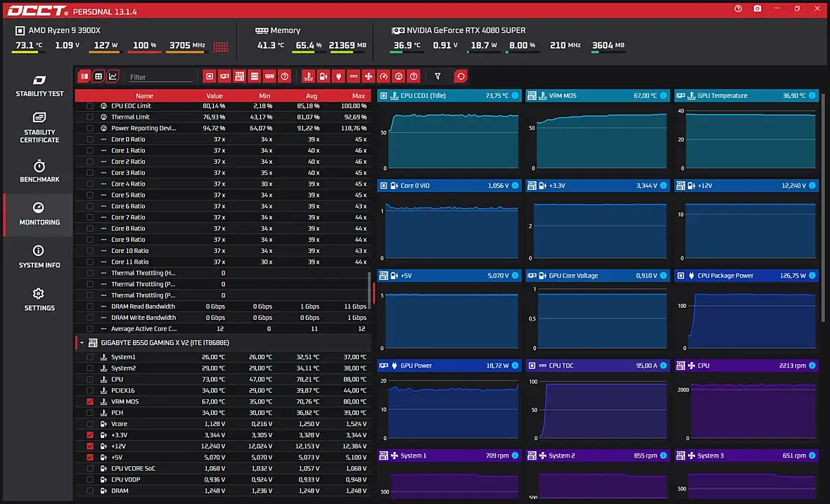
Task: Toggle current sensor type filter
Action: click(x=354, y=76)
